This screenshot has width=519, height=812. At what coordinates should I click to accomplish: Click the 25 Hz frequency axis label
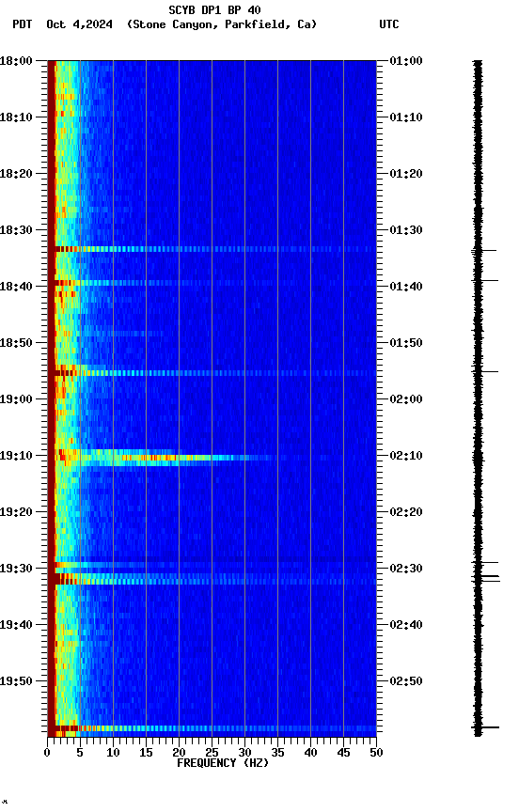tap(212, 753)
